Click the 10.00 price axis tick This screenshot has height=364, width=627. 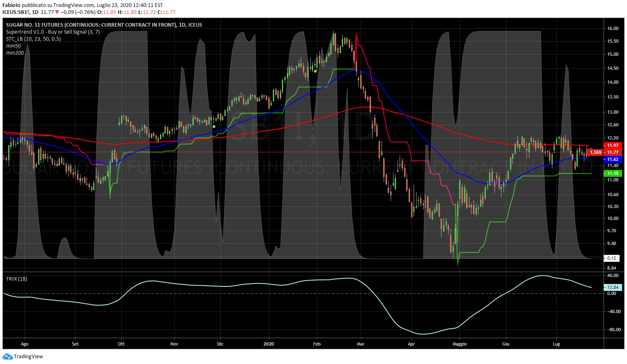(613, 218)
